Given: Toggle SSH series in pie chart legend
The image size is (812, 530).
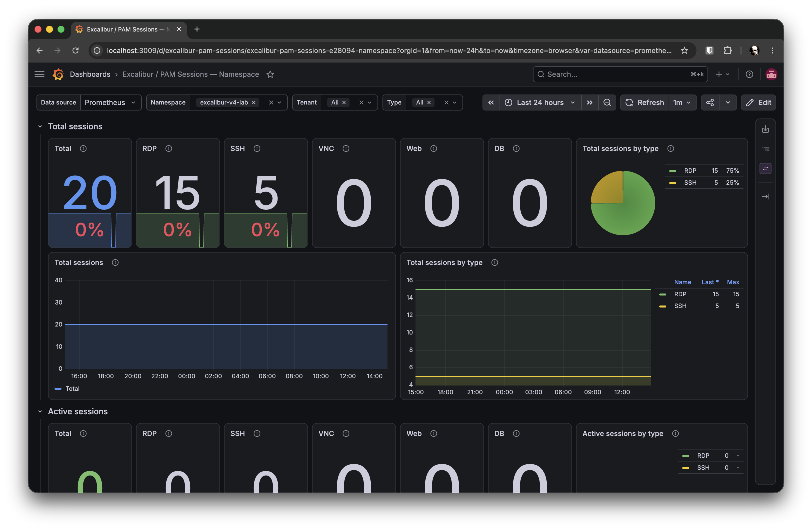Looking at the screenshot, I should tap(690, 182).
